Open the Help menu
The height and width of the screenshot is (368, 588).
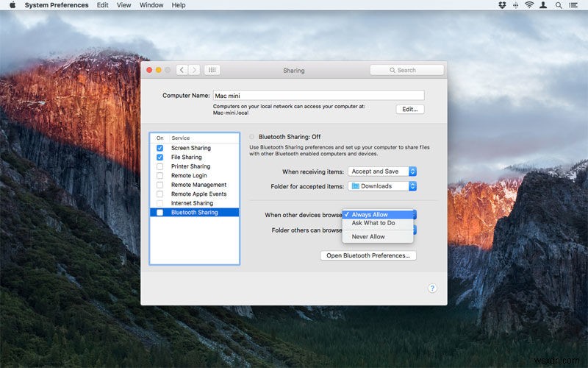179,5
